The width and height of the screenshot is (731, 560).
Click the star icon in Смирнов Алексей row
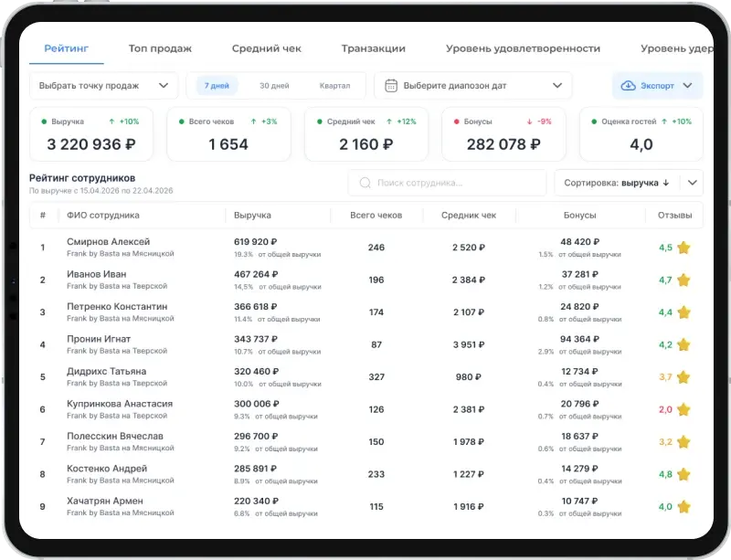(683, 248)
